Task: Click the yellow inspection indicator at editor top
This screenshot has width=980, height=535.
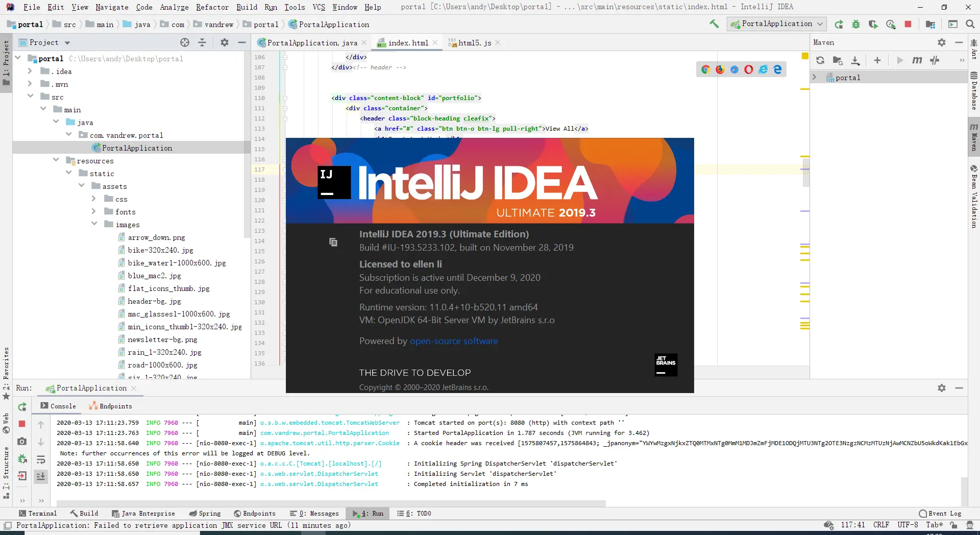Action: (x=805, y=56)
